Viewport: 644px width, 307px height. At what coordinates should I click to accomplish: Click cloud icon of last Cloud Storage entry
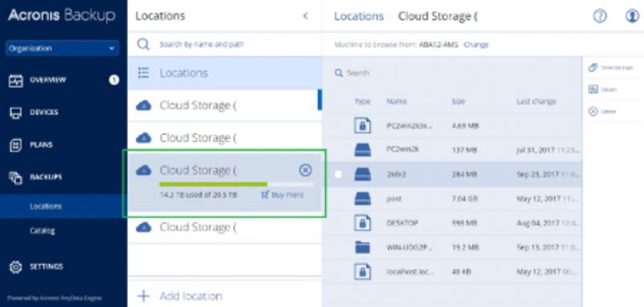(143, 227)
